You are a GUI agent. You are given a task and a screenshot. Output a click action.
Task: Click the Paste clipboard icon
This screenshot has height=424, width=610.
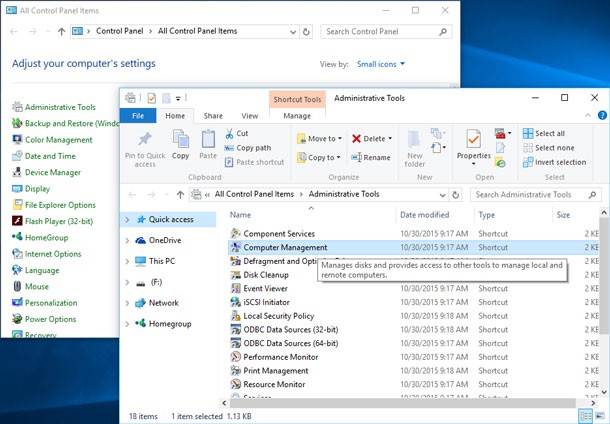(x=208, y=139)
